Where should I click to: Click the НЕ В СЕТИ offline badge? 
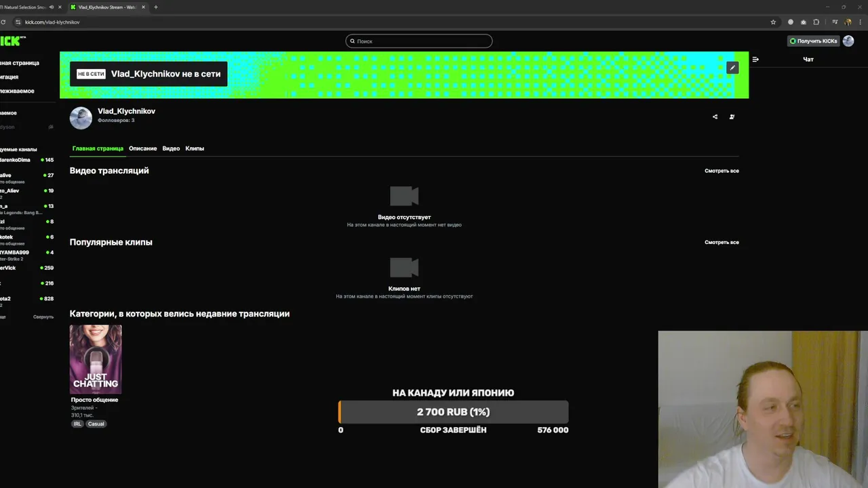[x=91, y=74]
